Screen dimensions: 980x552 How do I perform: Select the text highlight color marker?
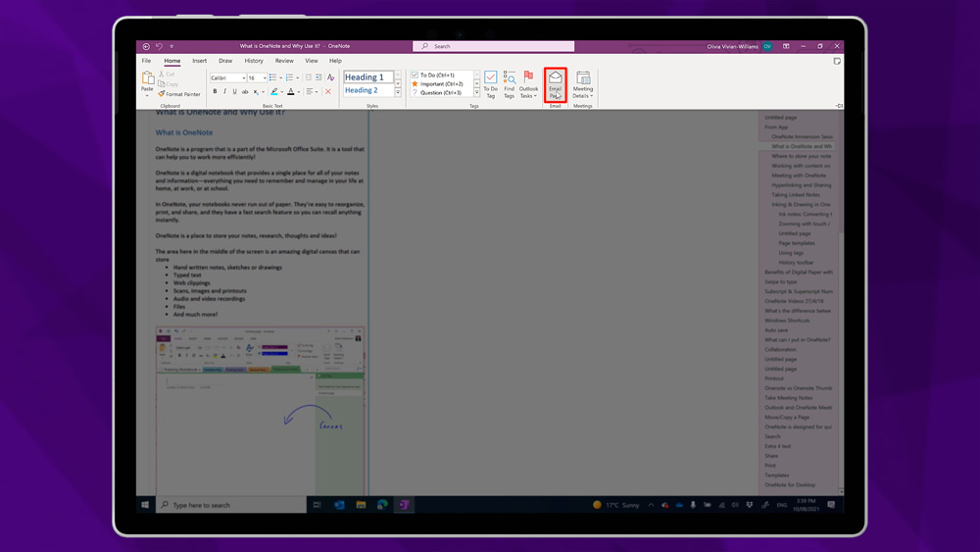coord(274,92)
